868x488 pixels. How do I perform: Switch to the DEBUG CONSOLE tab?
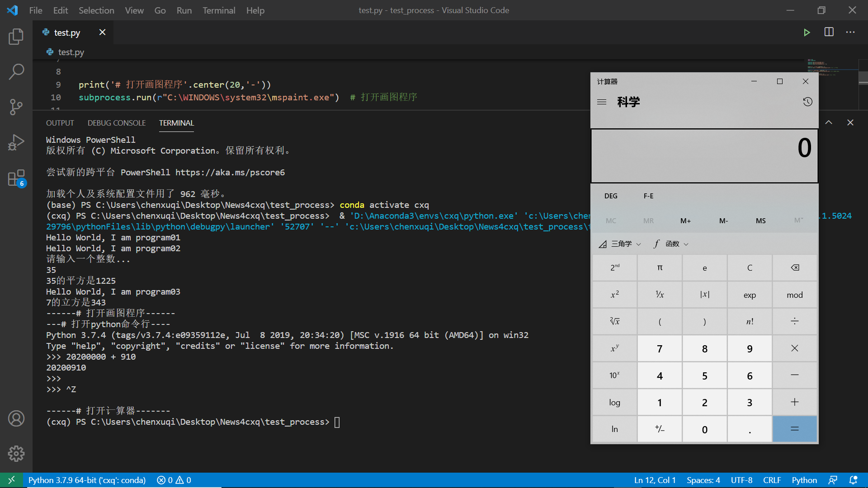coord(117,122)
